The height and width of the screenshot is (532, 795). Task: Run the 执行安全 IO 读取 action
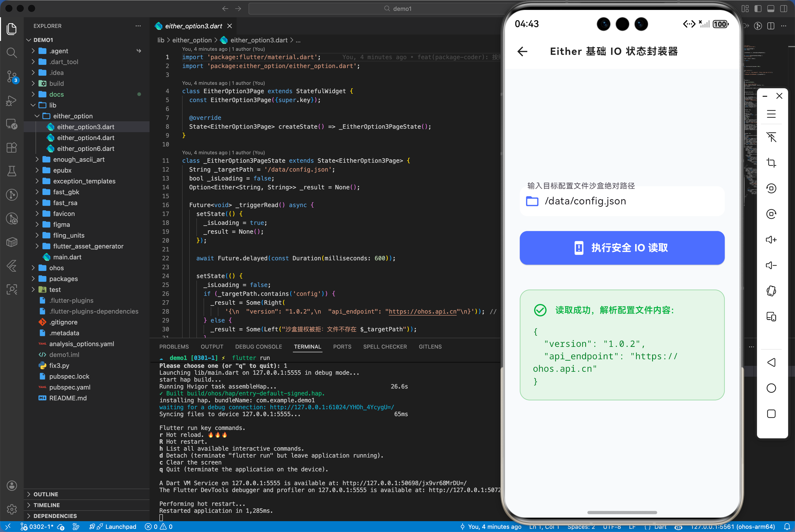[x=622, y=248]
